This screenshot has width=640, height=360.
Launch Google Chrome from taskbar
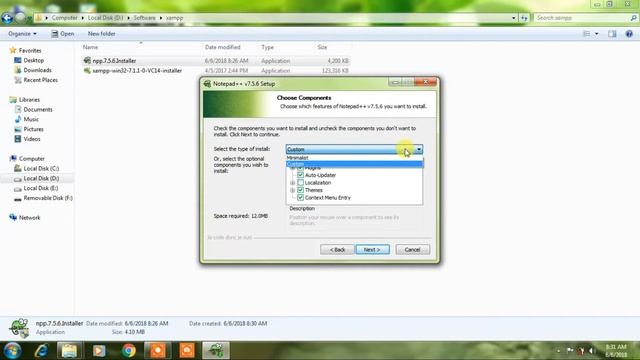(129, 351)
